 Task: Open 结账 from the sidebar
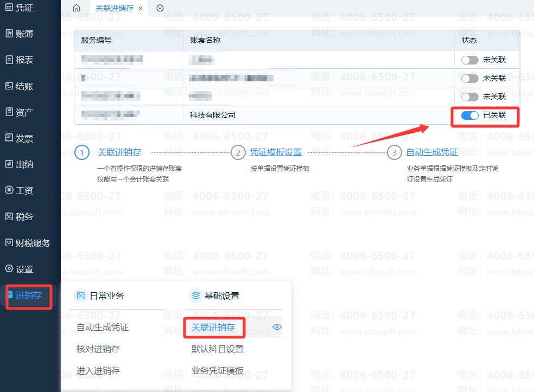pyautogui.click(x=24, y=86)
